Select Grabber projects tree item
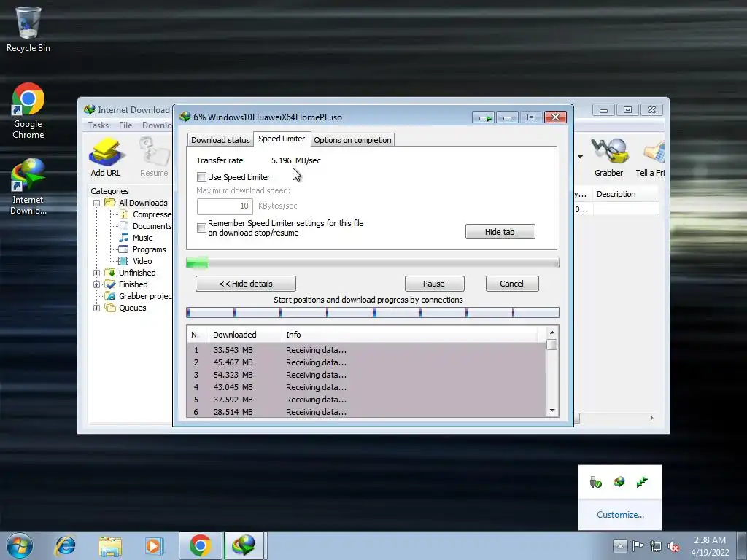 point(139,296)
